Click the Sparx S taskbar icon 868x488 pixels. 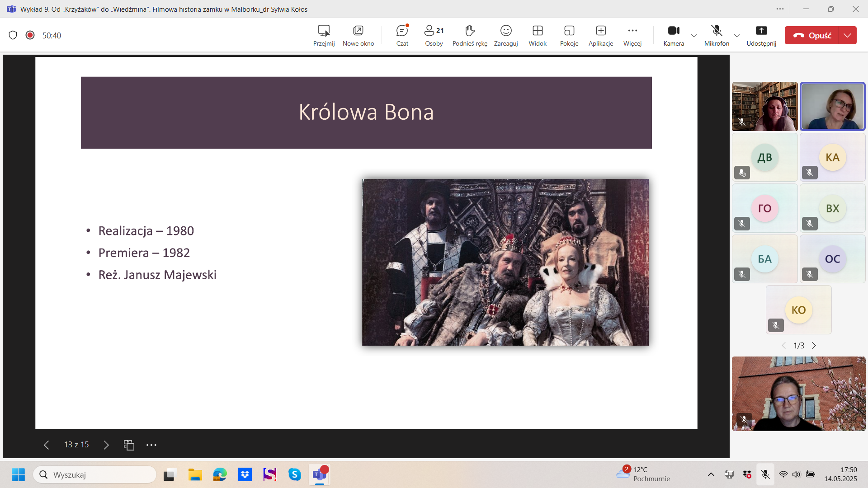[x=270, y=474]
